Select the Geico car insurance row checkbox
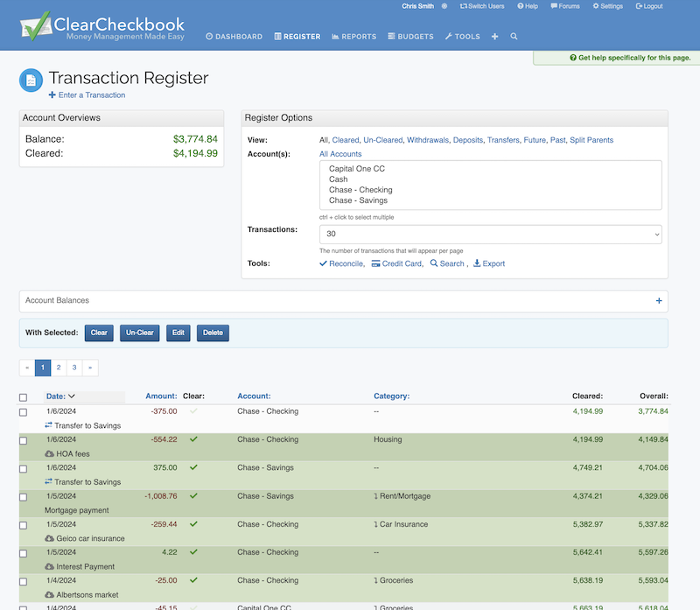The image size is (700, 610). [24, 524]
